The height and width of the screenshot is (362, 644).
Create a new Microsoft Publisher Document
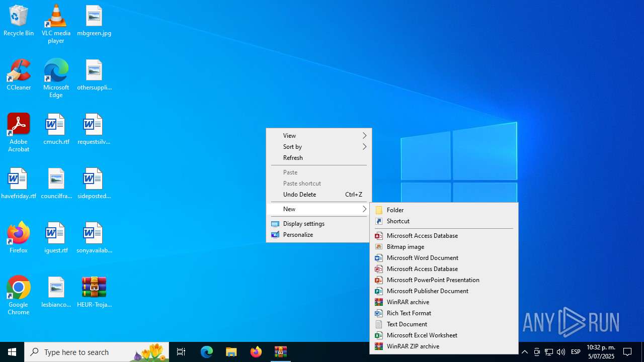[x=444, y=291]
